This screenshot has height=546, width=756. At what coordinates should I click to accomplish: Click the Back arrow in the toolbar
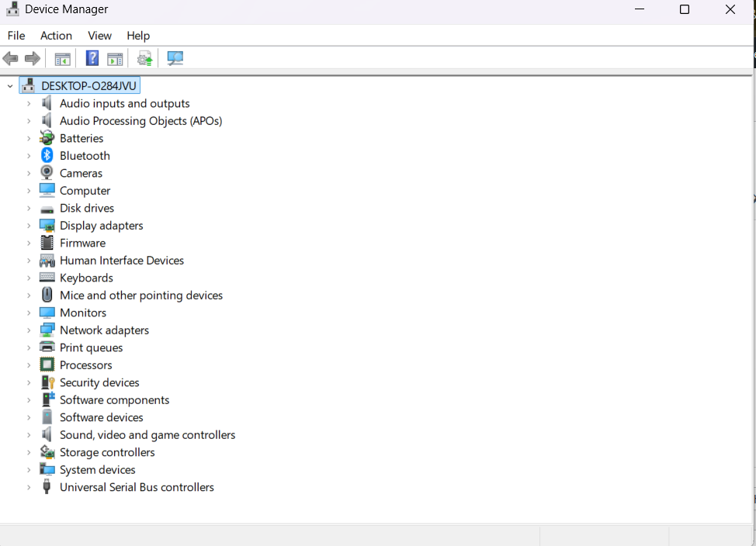click(11, 58)
